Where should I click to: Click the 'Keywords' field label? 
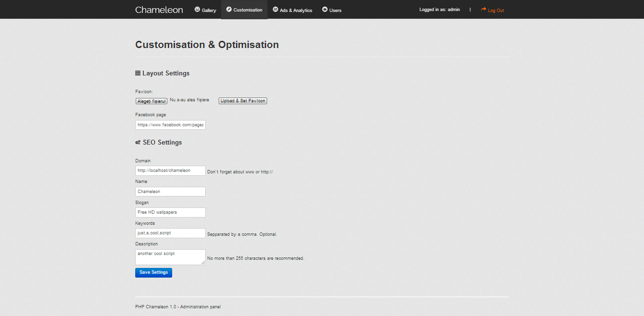pyautogui.click(x=145, y=223)
